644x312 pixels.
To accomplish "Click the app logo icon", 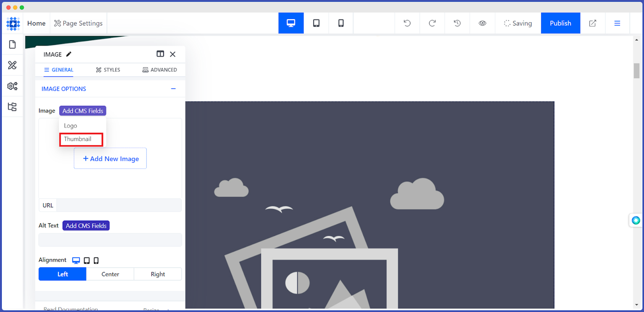I will [x=13, y=24].
